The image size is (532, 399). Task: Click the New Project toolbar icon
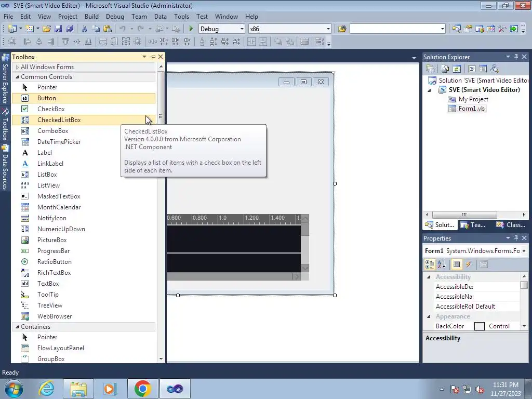pos(12,29)
